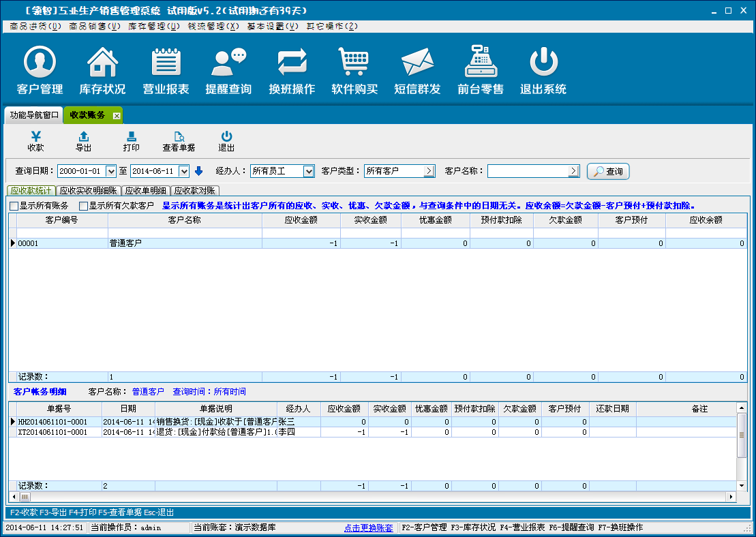Open 客户管理 customer management icon
The height and width of the screenshot is (537, 756).
(x=40, y=63)
